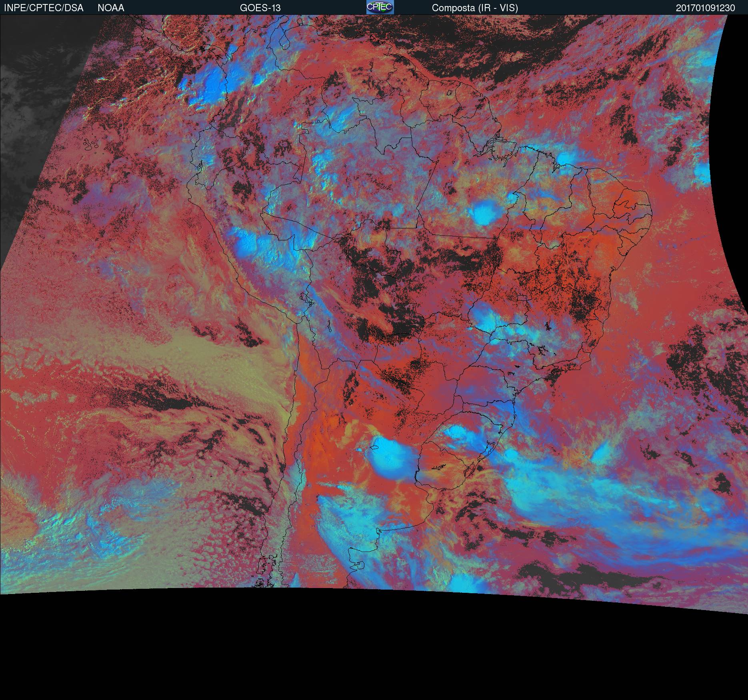This screenshot has width=748, height=700.
Task: Click the INPE/CPTEC/DSA header text
Action: point(44,8)
